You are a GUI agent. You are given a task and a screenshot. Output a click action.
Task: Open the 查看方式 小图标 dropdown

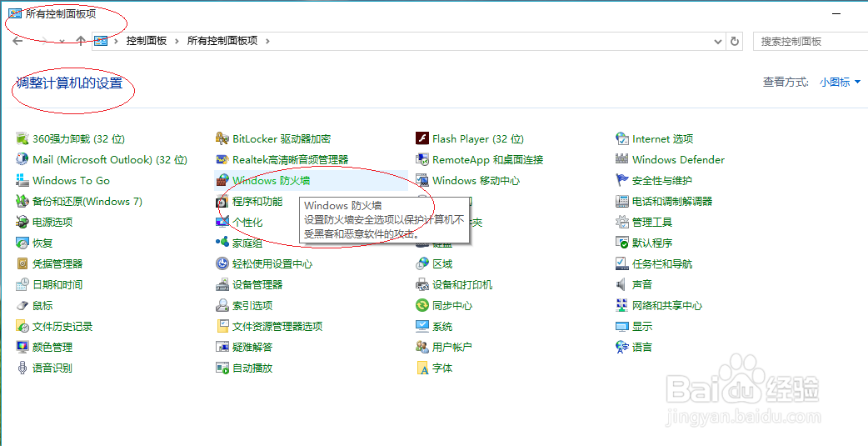pyautogui.click(x=841, y=83)
